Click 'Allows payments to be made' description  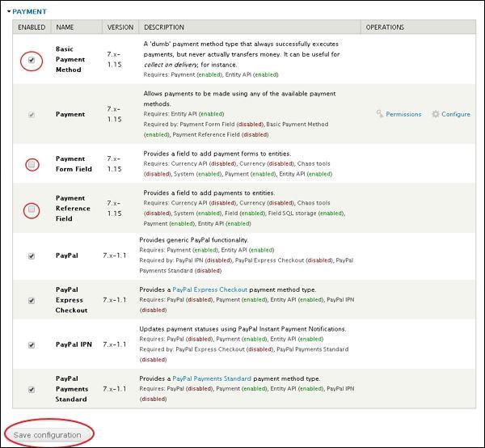pyautogui.click(x=239, y=99)
